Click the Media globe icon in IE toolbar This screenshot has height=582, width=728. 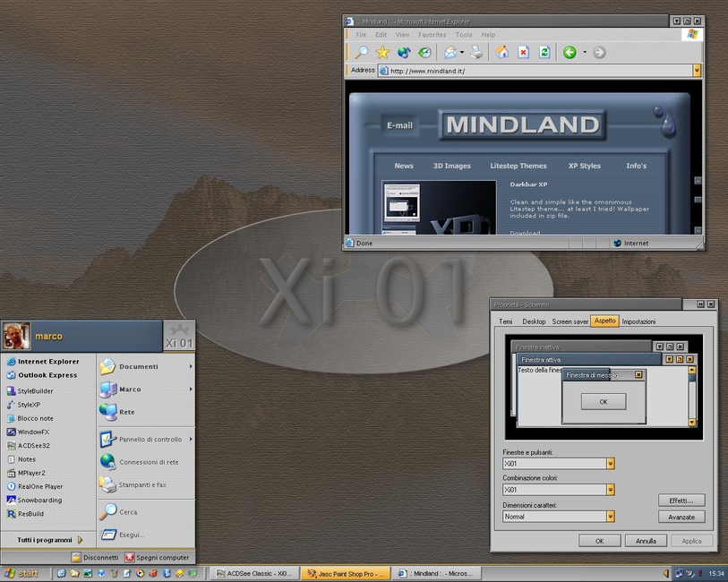click(404, 53)
